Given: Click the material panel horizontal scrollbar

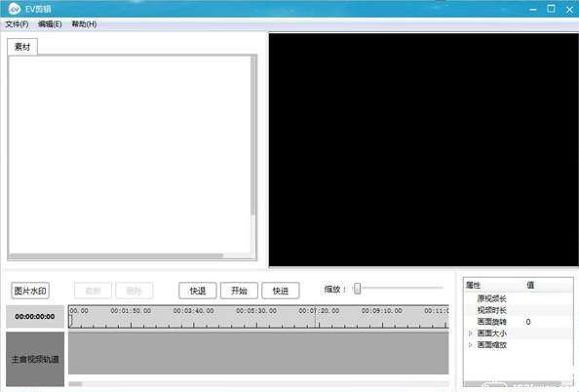Looking at the screenshot, I should click(117, 255).
